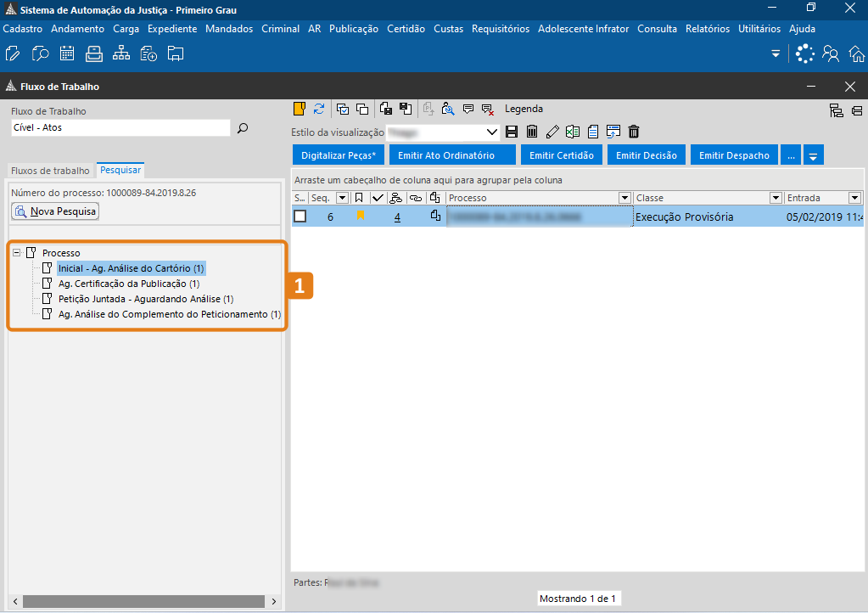Open the Classe column filter dropdown
868x613 pixels.
pos(775,198)
